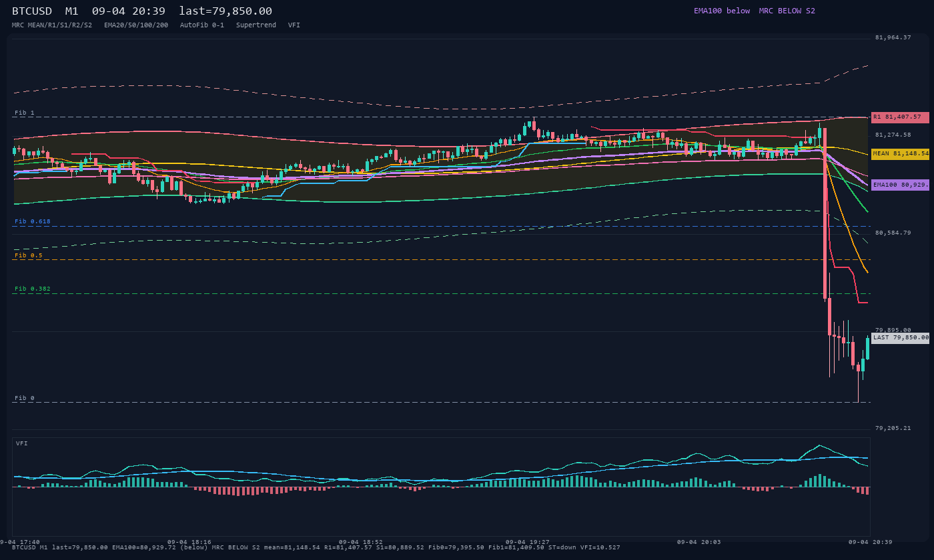Select the MRC MEAN/R1/S1/R2/S2 indicator label

(52, 25)
